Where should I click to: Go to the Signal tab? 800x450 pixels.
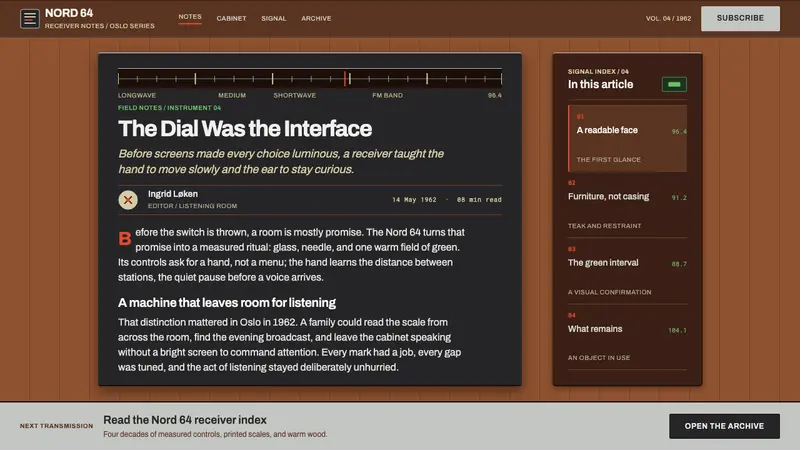(x=273, y=18)
